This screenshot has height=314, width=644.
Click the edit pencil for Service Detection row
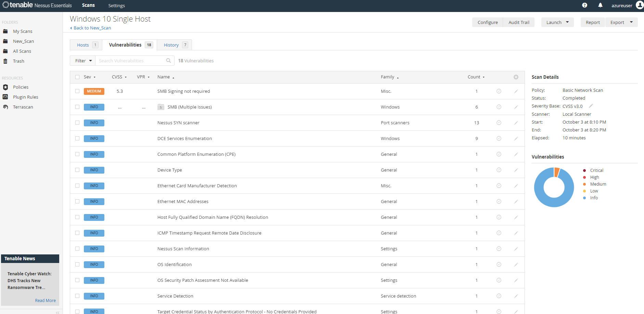click(516, 296)
